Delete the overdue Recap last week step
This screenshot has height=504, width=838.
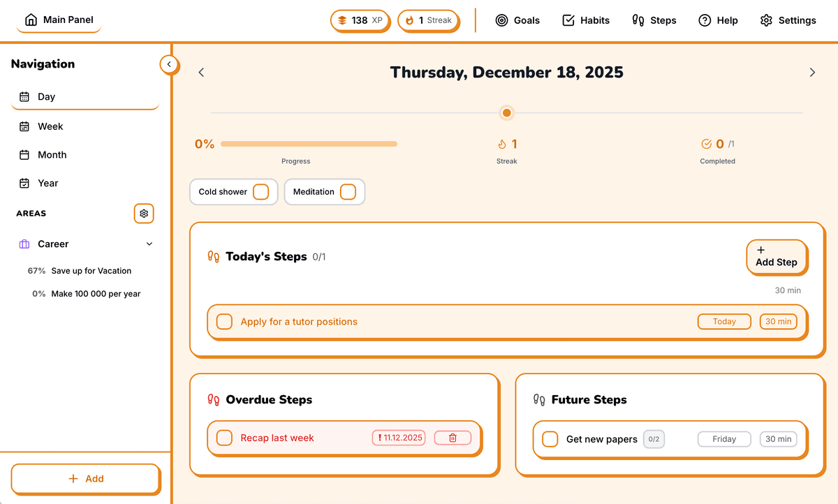[x=453, y=438]
